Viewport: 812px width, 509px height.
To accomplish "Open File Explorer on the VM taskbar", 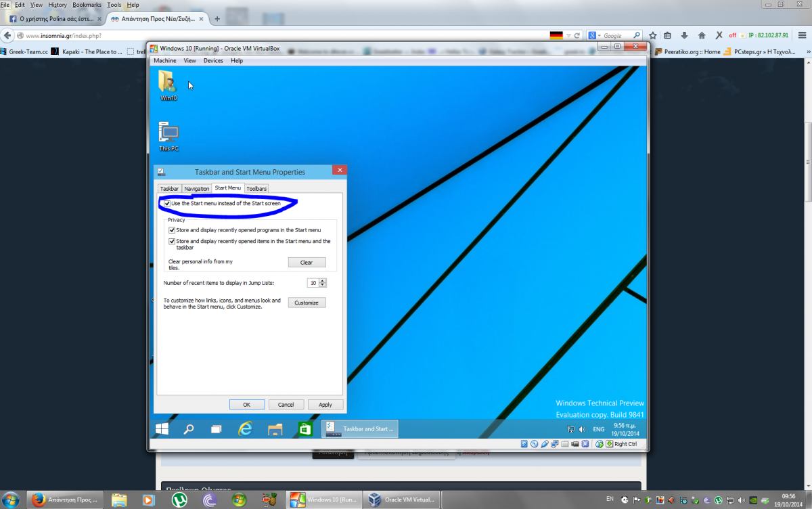I will [x=275, y=429].
